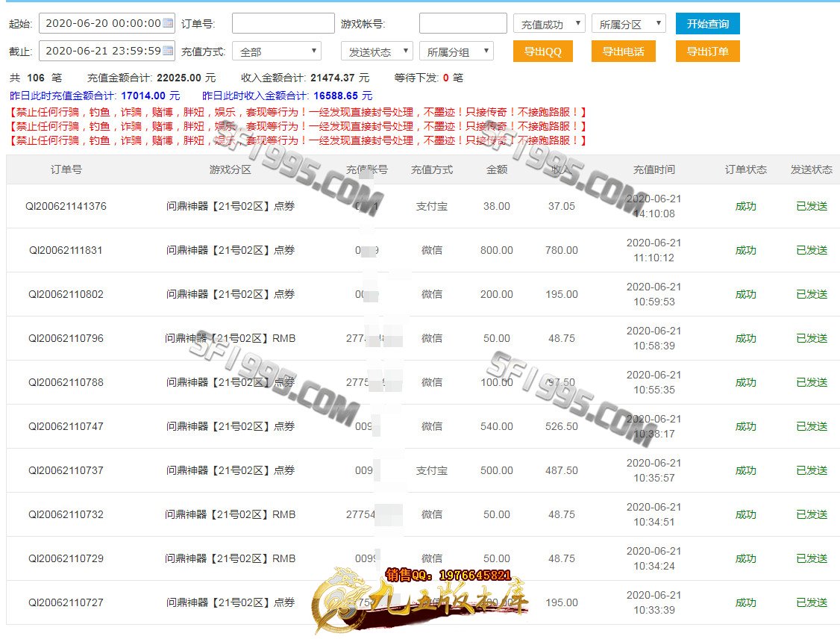
Task: Select order row QI20062110796
Action: tap(66, 338)
